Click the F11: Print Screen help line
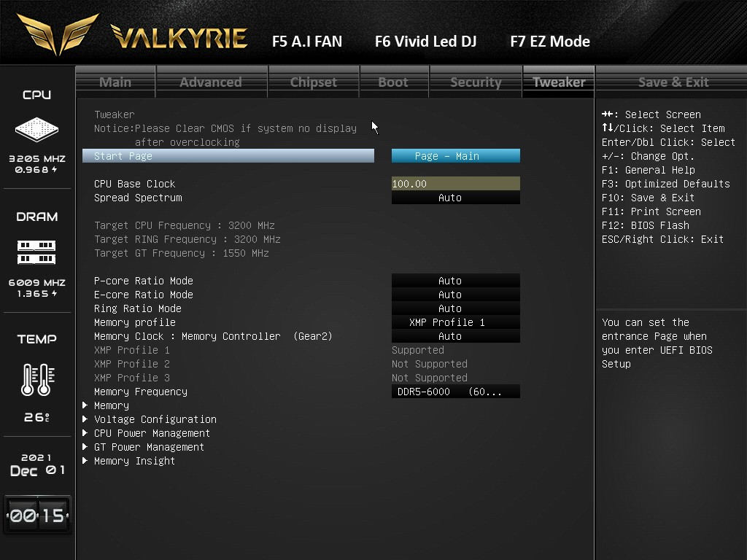 tap(651, 211)
